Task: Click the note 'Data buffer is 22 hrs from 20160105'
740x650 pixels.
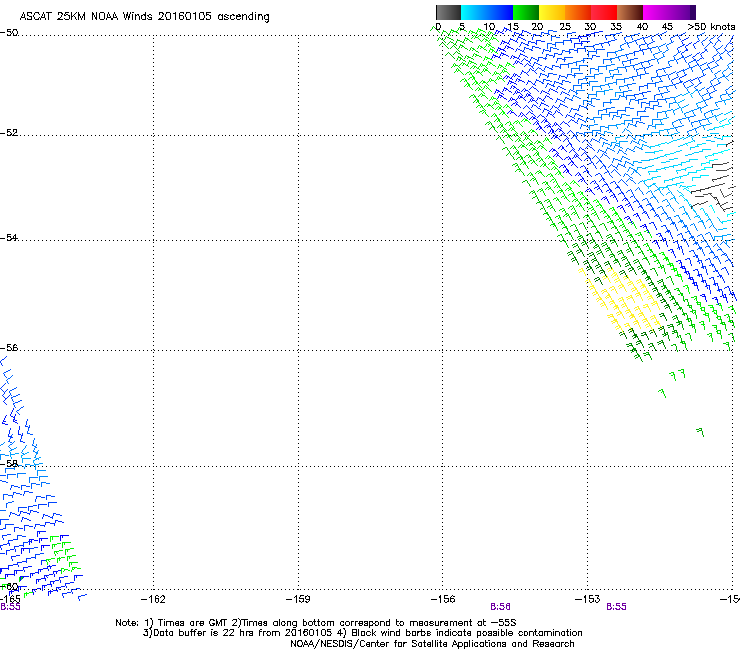Action: [x=237, y=633]
